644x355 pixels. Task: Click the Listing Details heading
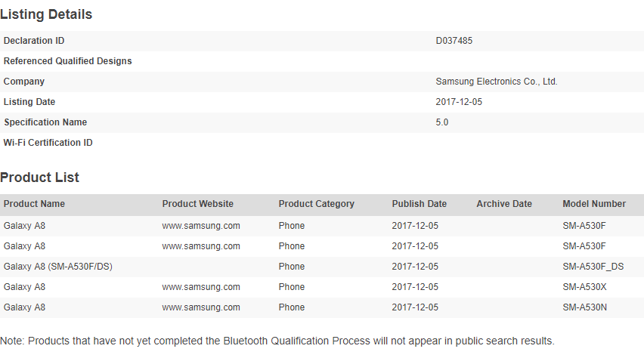point(46,14)
